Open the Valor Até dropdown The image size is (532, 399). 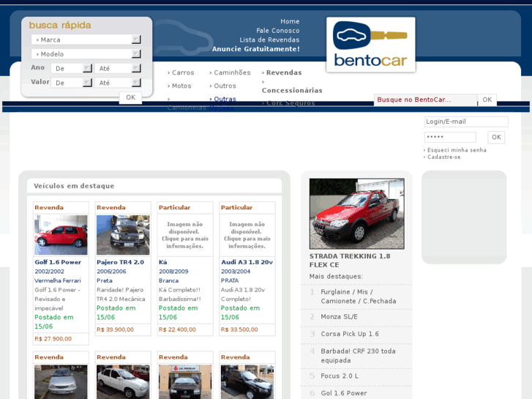[117, 83]
